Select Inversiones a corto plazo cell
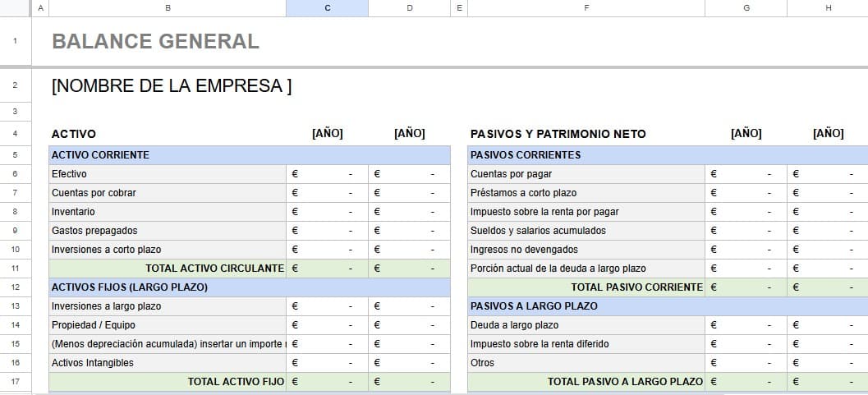 coord(168,250)
